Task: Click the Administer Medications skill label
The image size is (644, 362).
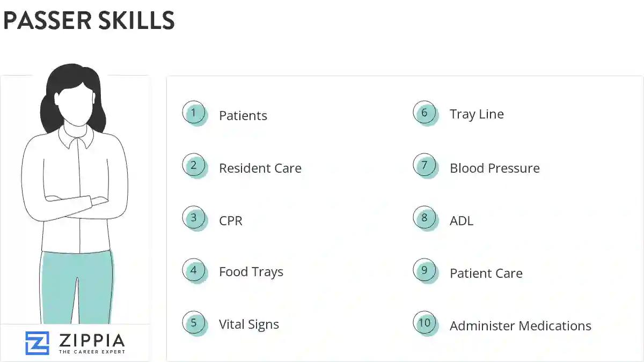Action: 521,326
